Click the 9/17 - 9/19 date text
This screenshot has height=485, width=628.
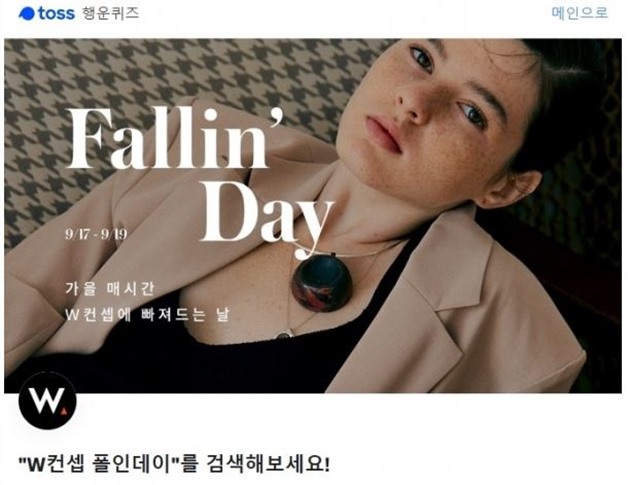point(96,234)
